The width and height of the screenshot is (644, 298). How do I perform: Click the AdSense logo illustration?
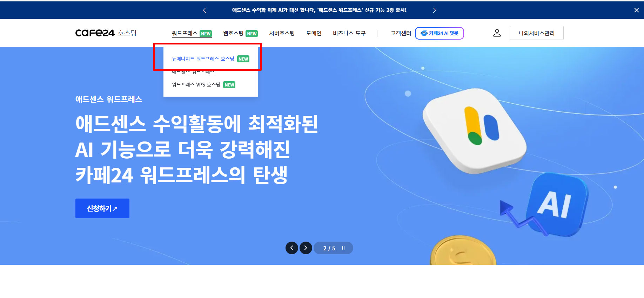(475, 131)
